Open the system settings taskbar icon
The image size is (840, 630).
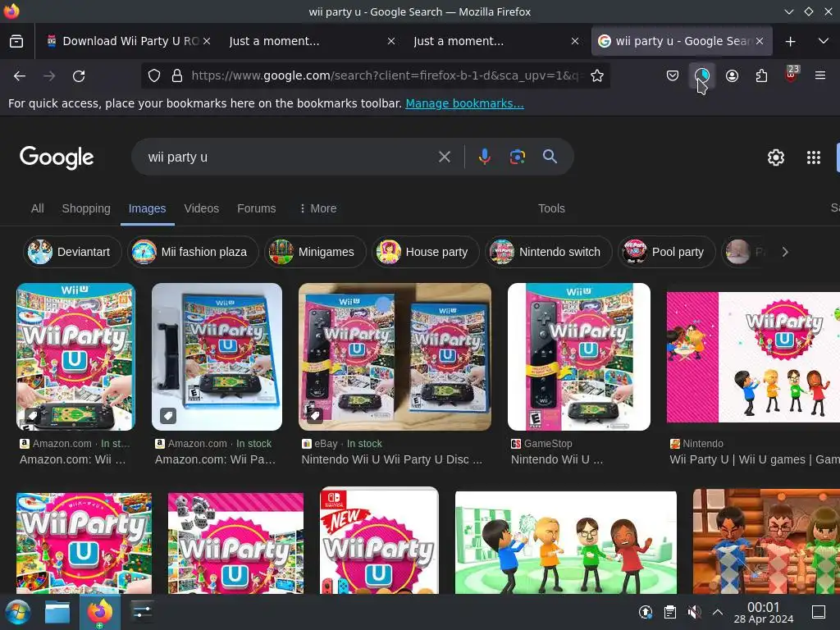[x=142, y=612]
